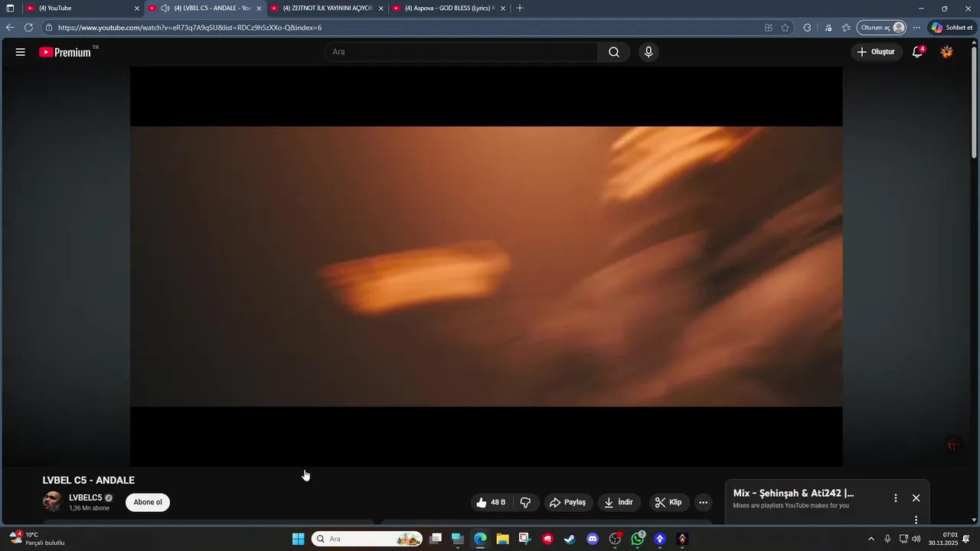The width and height of the screenshot is (980, 551).
Task: Open the LVBELC5 channel avatar
Action: (x=52, y=502)
